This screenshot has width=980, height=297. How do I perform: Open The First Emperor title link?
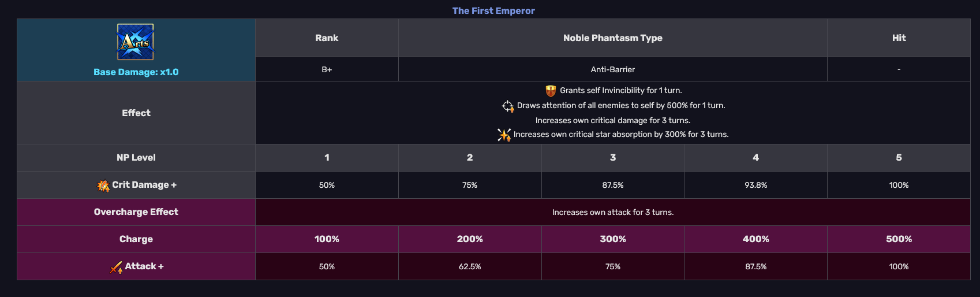(x=493, y=10)
